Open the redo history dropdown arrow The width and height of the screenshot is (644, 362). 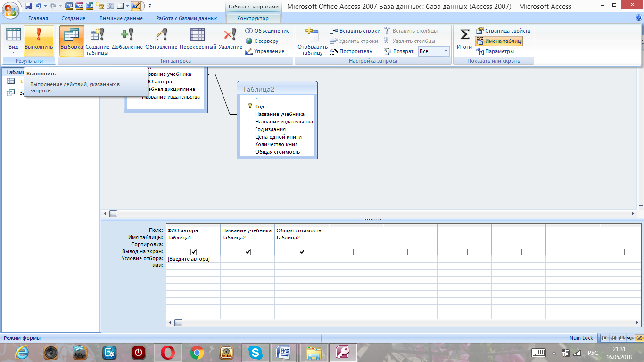[x=59, y=6]
